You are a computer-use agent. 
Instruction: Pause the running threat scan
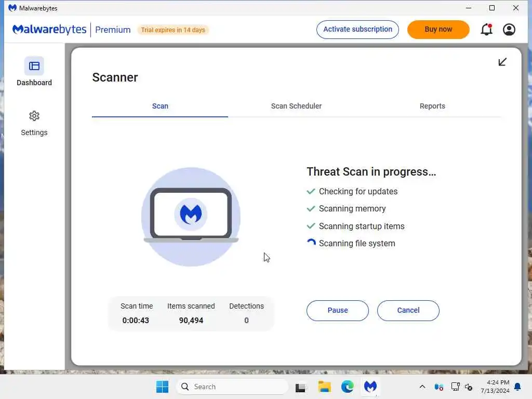(338, 311)
